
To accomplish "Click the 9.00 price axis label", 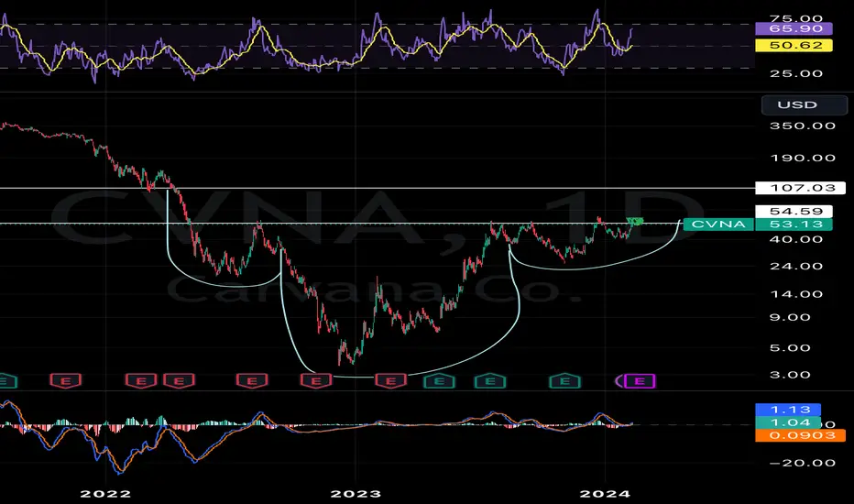I will (790, 317).
